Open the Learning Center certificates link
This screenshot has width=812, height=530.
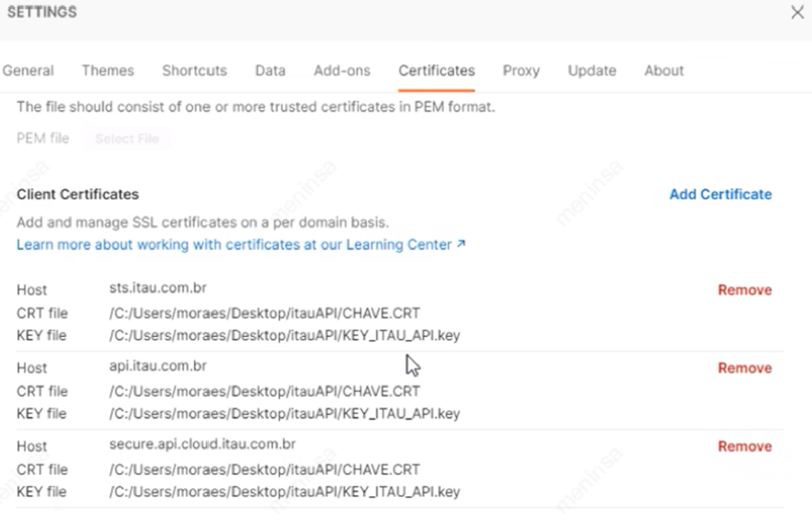point(241,245)
